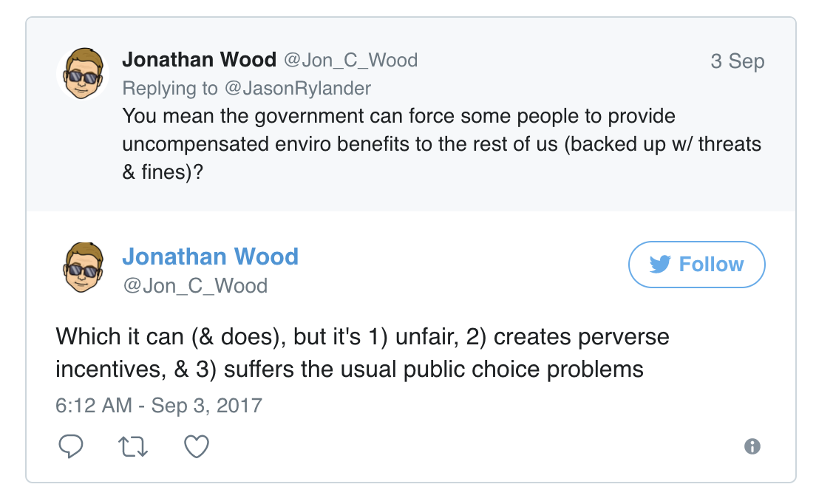Click the reply speech bubble icon
The width and height of the screenshot is (816, 504).
tap(71, 446)
